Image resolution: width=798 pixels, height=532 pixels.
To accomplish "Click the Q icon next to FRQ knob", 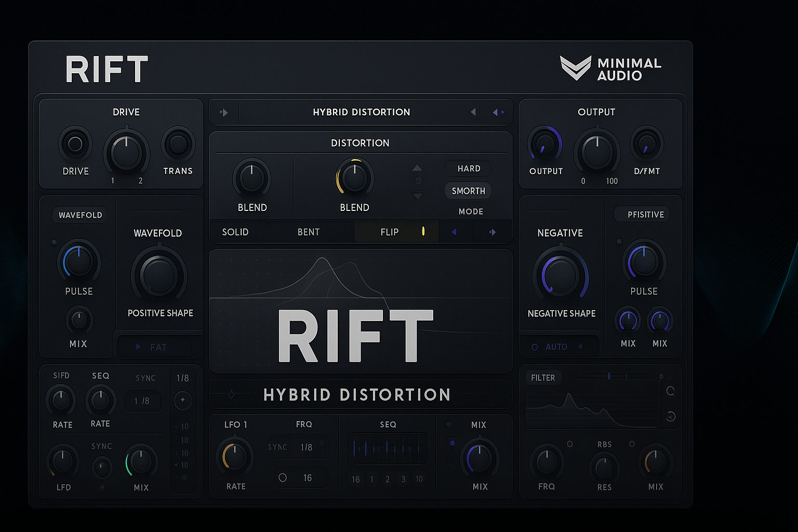I will click(x=570, y=444).
